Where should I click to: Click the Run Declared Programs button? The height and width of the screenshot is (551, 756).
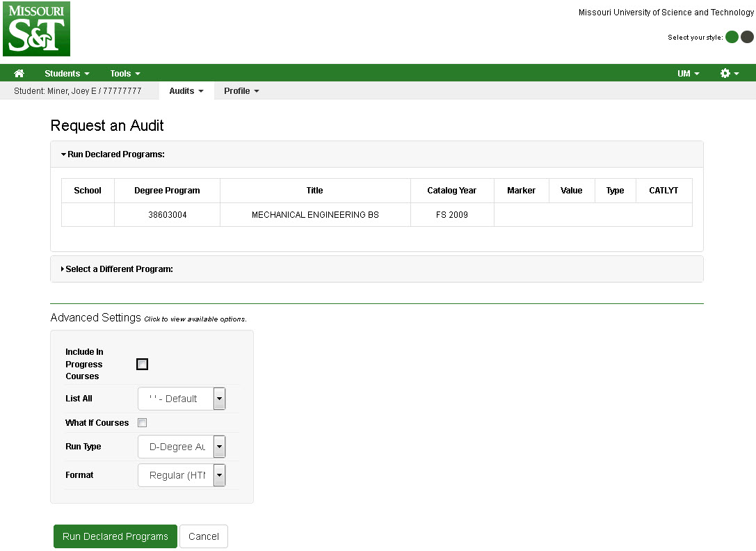click(115, 536)
